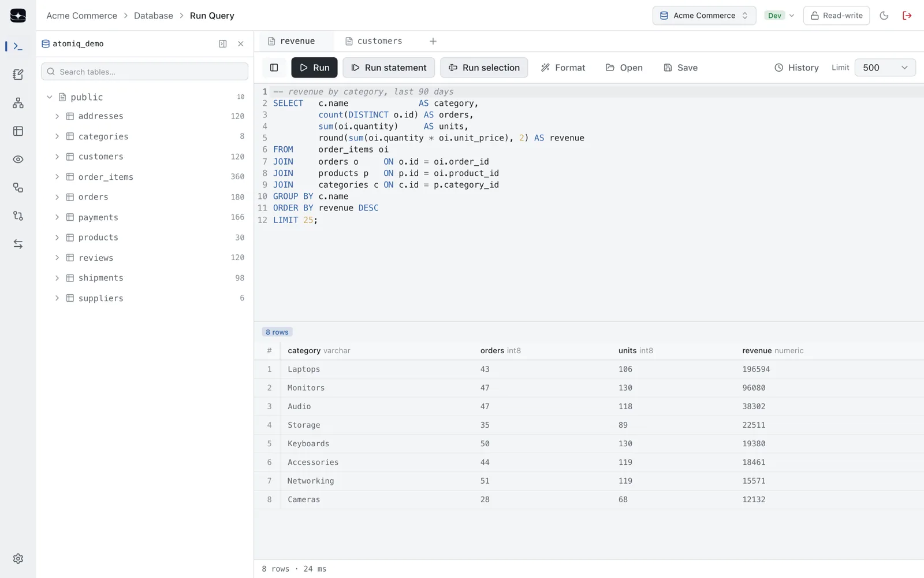This screenshot has height=578, width=924.
Task: Select the Storage row cell
Action: 304,425
